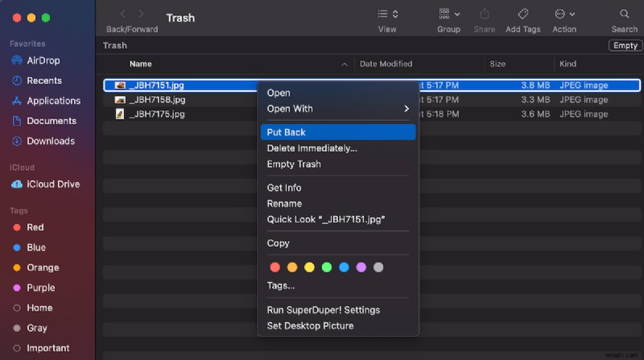Click the 3.6 MB size cell

pos(535,114)
